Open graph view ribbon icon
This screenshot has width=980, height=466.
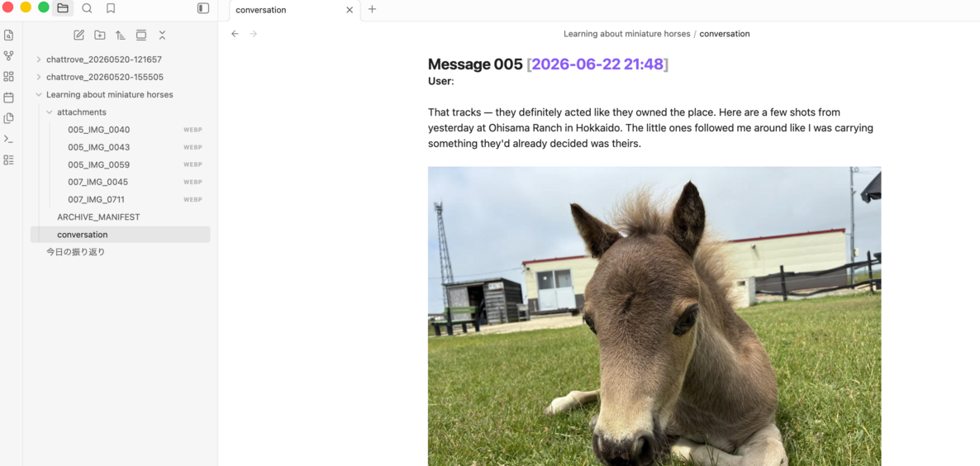9,55
